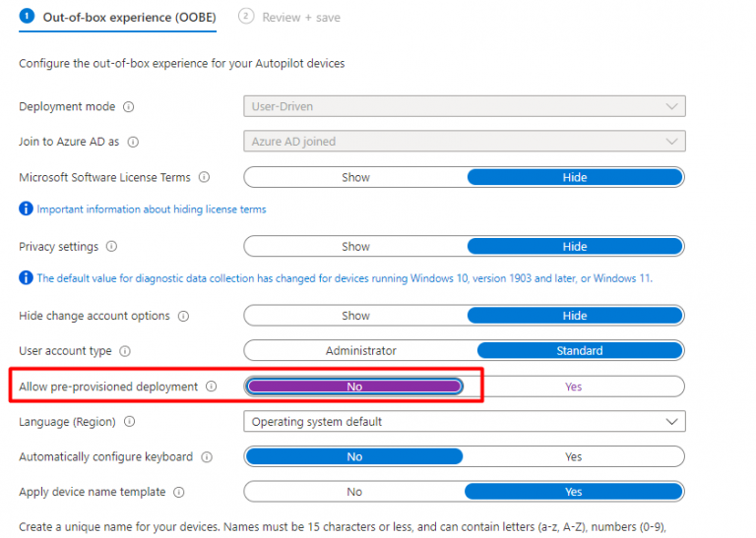Open Language (Region) dropdown

[465, 422]
